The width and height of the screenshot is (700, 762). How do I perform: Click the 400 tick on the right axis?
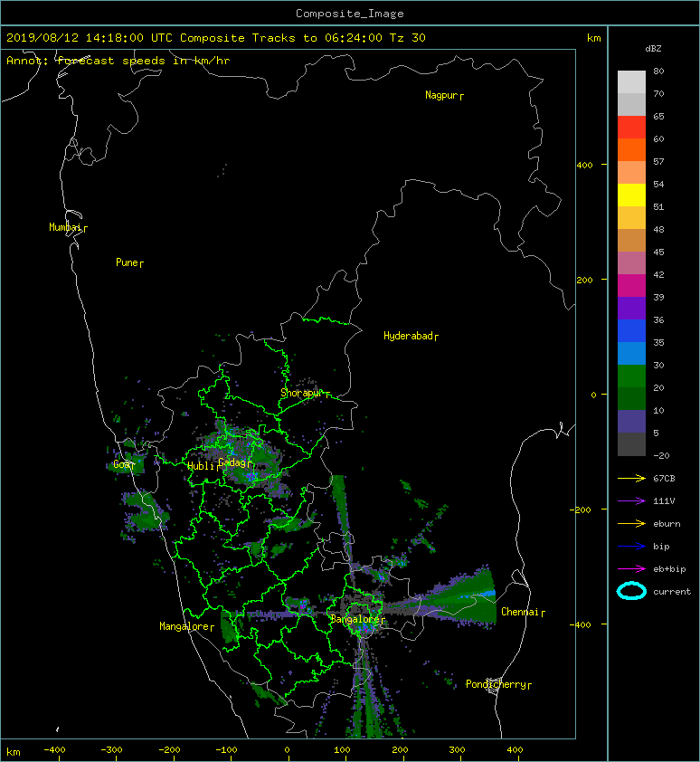tap(584, 166)
